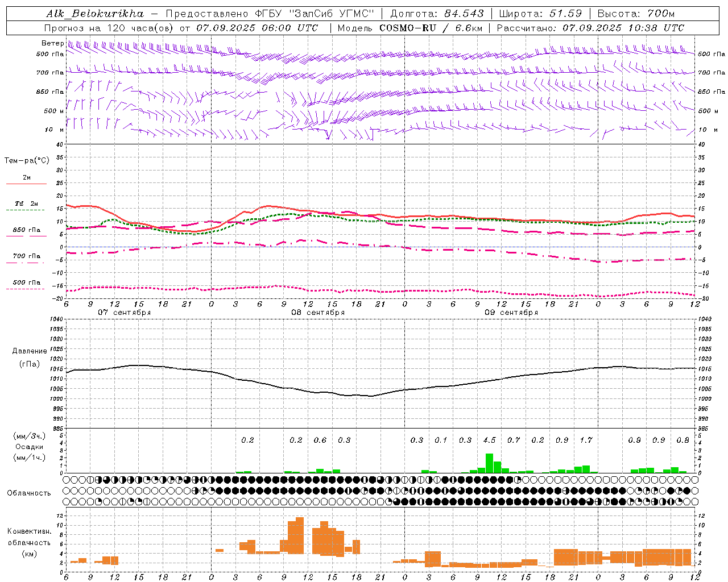Click the station title Alk_Belokurikha

(96, 14)
